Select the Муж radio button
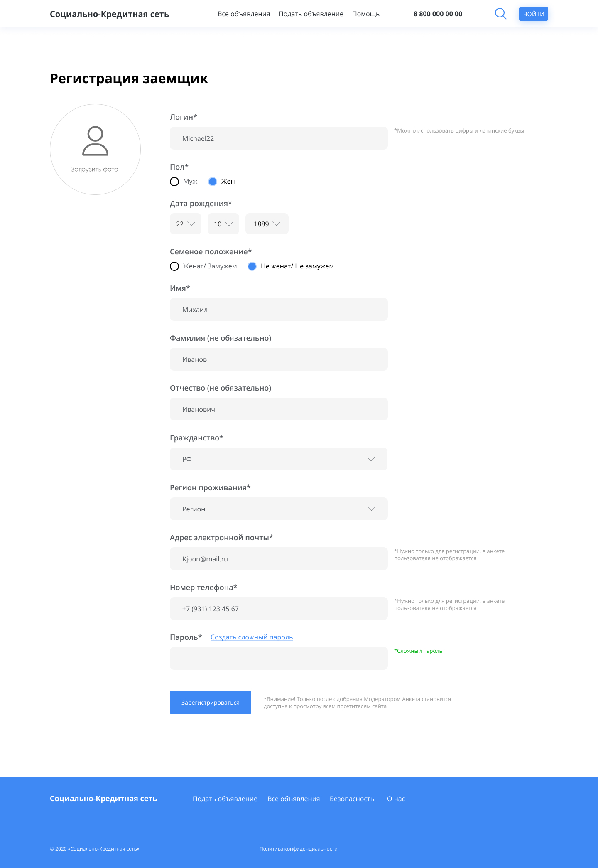Image resolution: width=598 pixels, height=868 pixels. pyautogui.click(x=174, y=182)
